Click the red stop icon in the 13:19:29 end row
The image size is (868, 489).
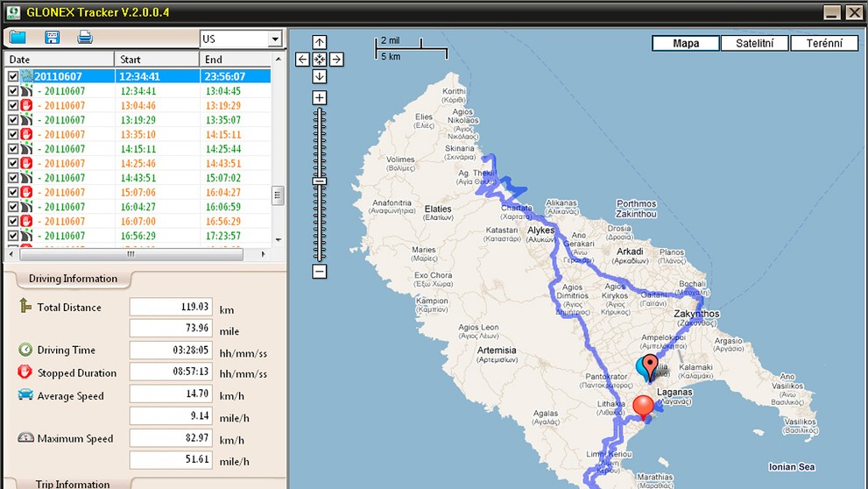pos(26,105)
